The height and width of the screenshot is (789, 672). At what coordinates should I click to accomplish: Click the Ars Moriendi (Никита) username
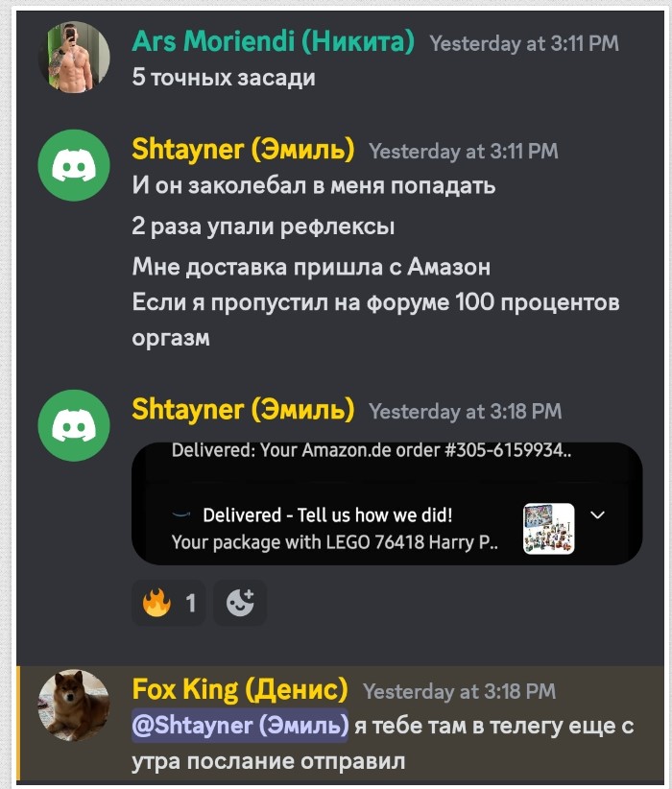click(274, 41)
